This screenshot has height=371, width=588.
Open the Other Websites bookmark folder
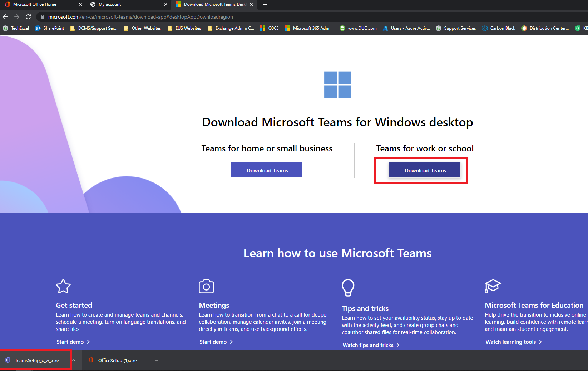pos(142,28)
